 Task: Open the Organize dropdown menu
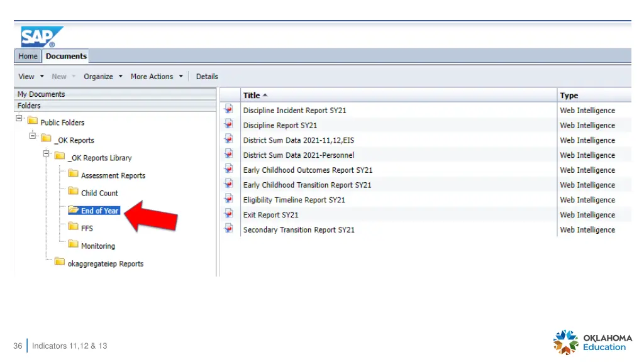(103, 76)
